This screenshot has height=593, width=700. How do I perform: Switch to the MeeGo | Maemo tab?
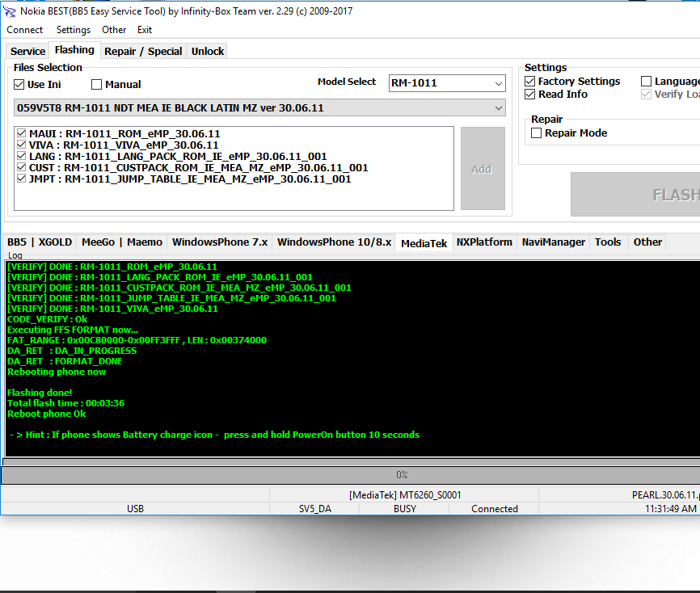(122, 242)
